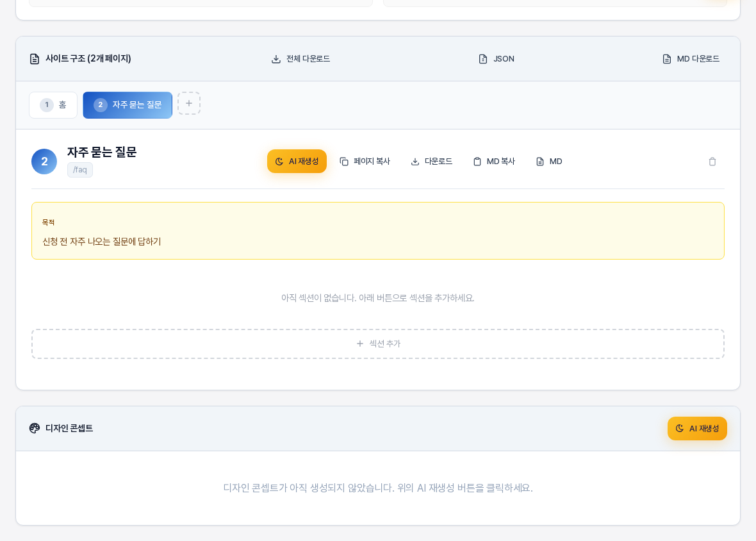Click the page's MD button label
Viewport: 756px width, 541px height.
pos(556,162)
